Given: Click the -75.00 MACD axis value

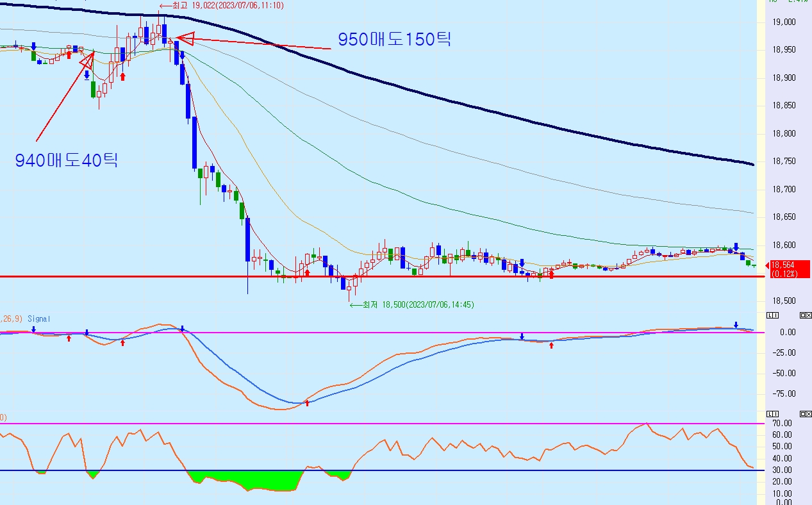Looking at the screenshot, I should tap(784, 393).
